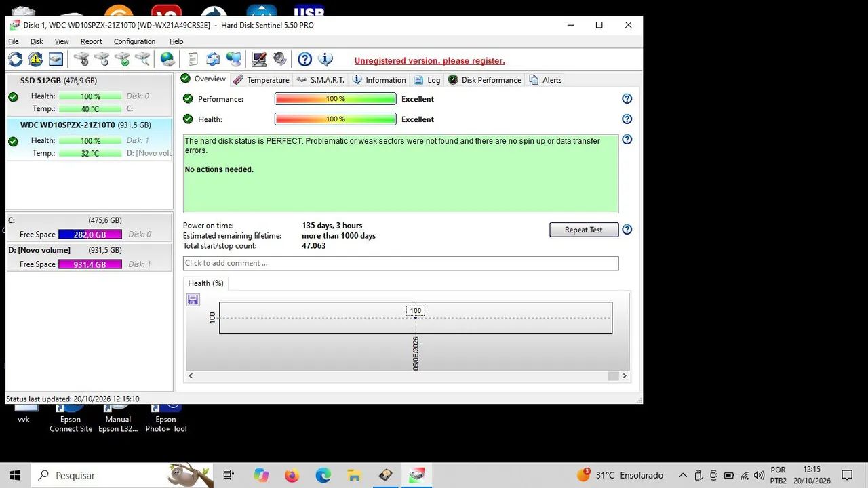
Task: Open File Explorer from the taskbar
Action: point(353,475)
